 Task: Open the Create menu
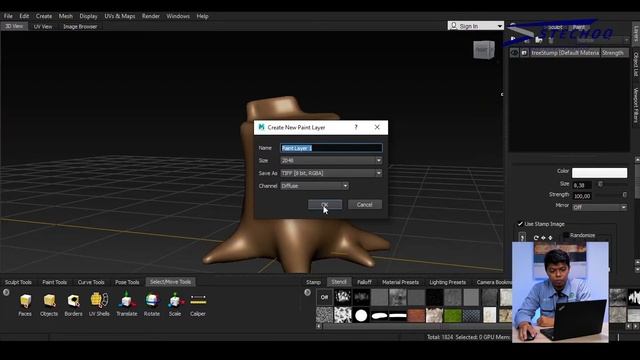coord(44,16)
